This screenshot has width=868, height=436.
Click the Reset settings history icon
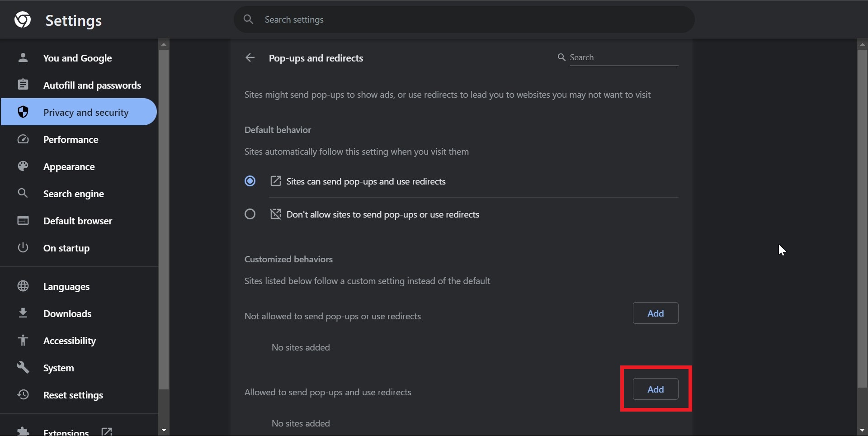pyautogui.click(x=23, y=395)
